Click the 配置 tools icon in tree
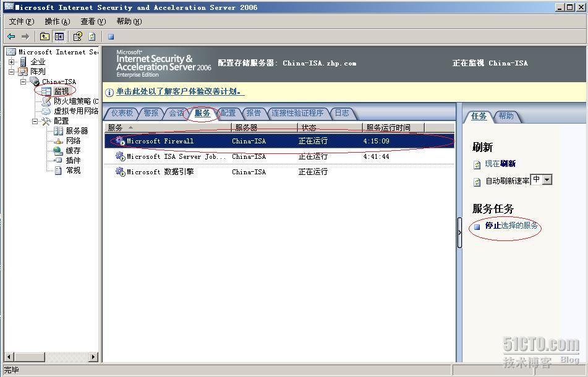 (46, 121)
